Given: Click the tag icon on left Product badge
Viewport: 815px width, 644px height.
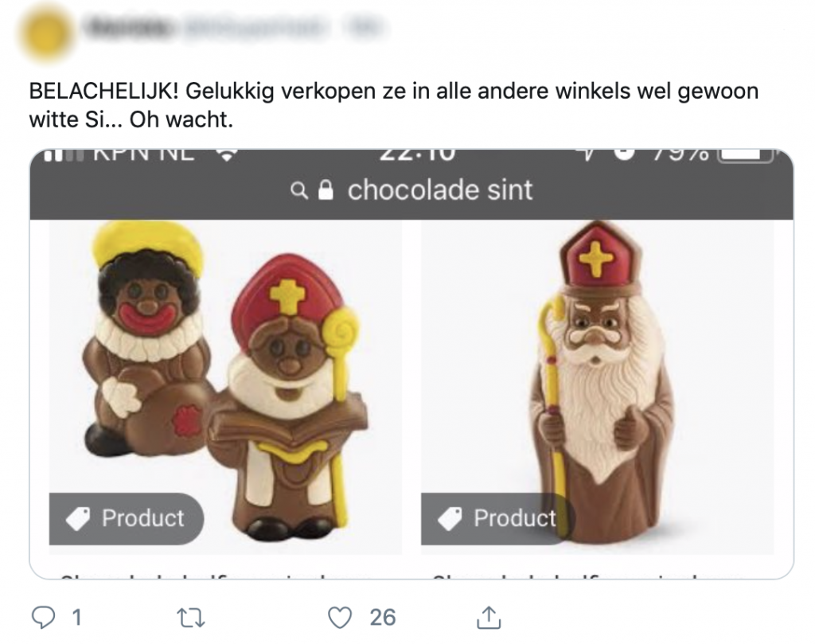Looking at the screenshot, I should 78,519.
